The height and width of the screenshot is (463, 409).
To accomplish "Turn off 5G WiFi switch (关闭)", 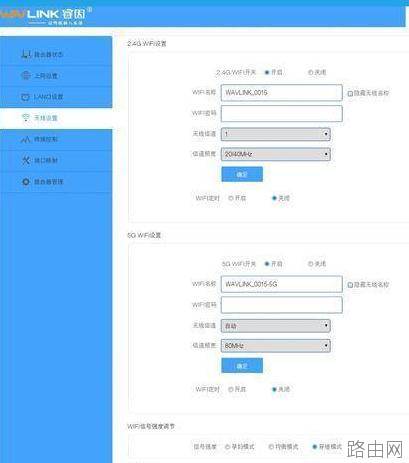I will point(310,264).
